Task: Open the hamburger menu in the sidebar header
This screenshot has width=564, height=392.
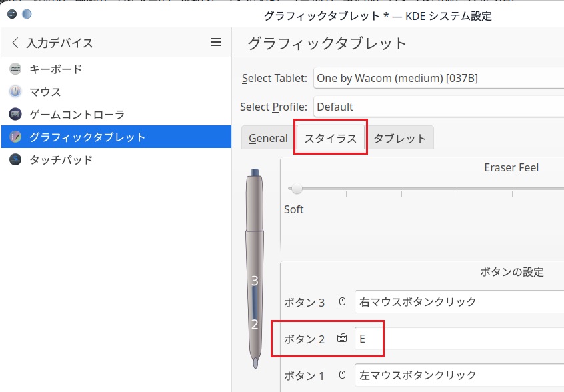Action: point(215,43)
